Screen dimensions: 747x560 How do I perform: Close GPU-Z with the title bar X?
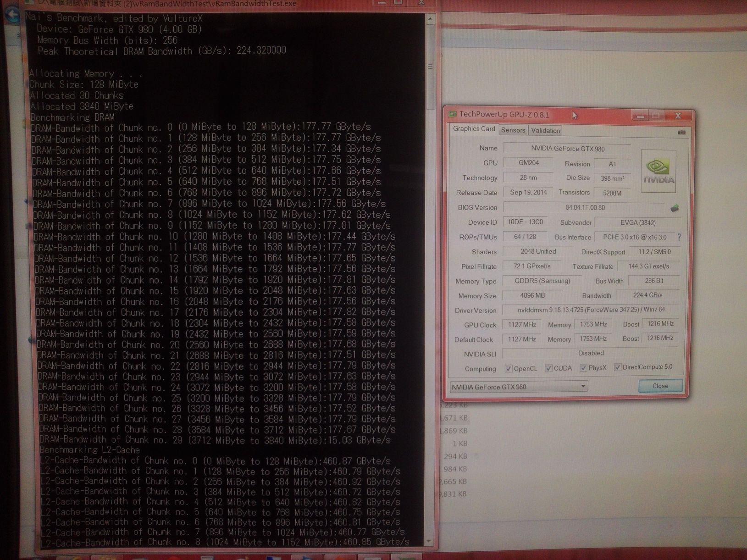click(678, 116)
